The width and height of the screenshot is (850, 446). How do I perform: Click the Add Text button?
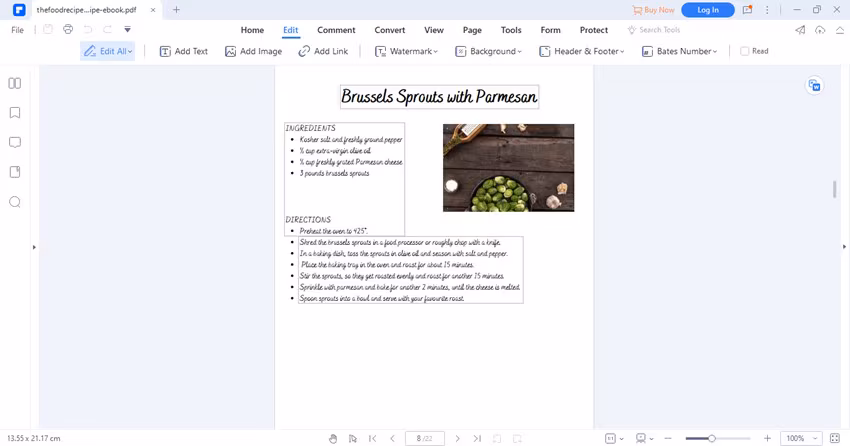[184, 51]
